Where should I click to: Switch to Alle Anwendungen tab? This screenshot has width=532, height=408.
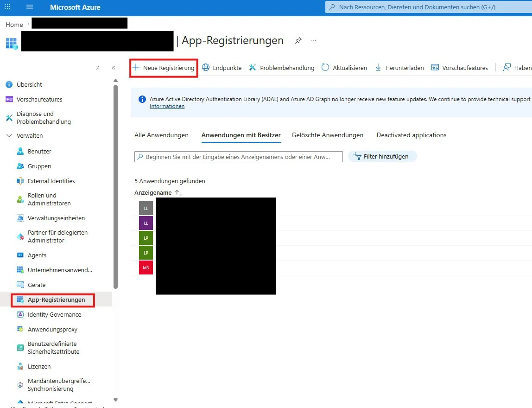[161, 135]
